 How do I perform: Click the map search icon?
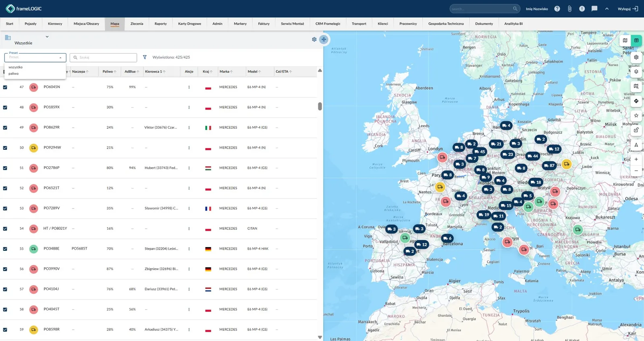click(636, 86)
